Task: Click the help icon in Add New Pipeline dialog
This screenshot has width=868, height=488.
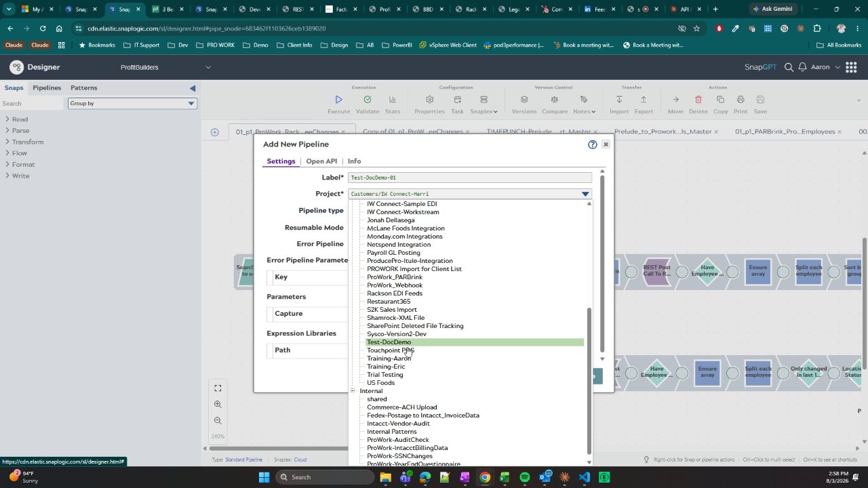Action: pyautogui.click(x=593, y=144)
